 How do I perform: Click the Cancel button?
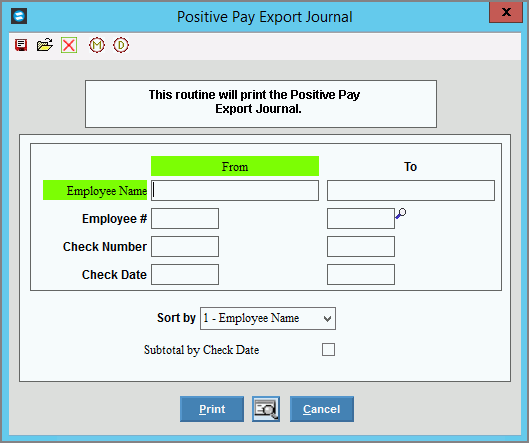pos(322,409)
